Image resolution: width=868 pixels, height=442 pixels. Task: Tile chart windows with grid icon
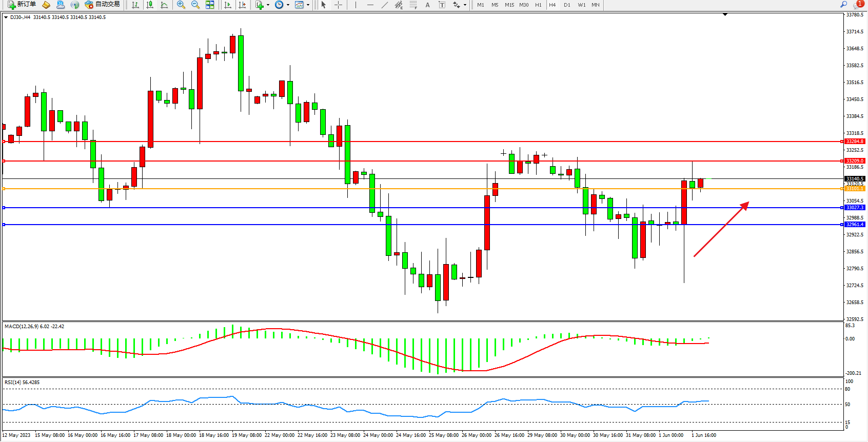point(210,5)
